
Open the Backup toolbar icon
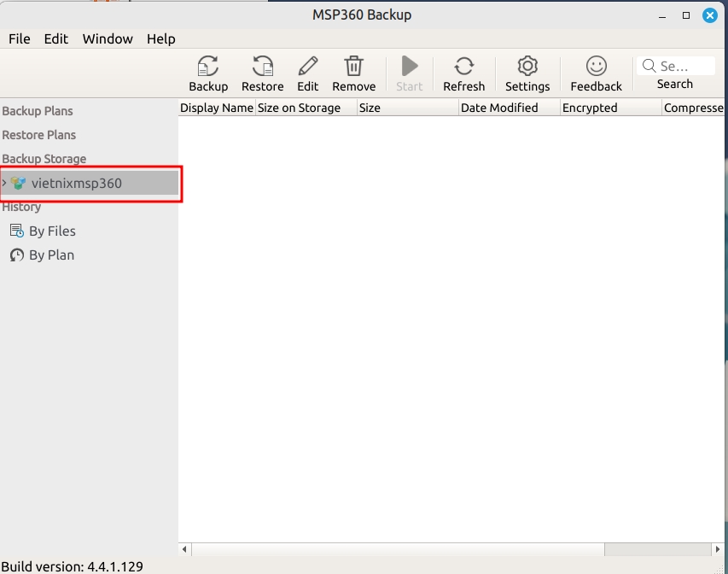[x=208, y=66]
